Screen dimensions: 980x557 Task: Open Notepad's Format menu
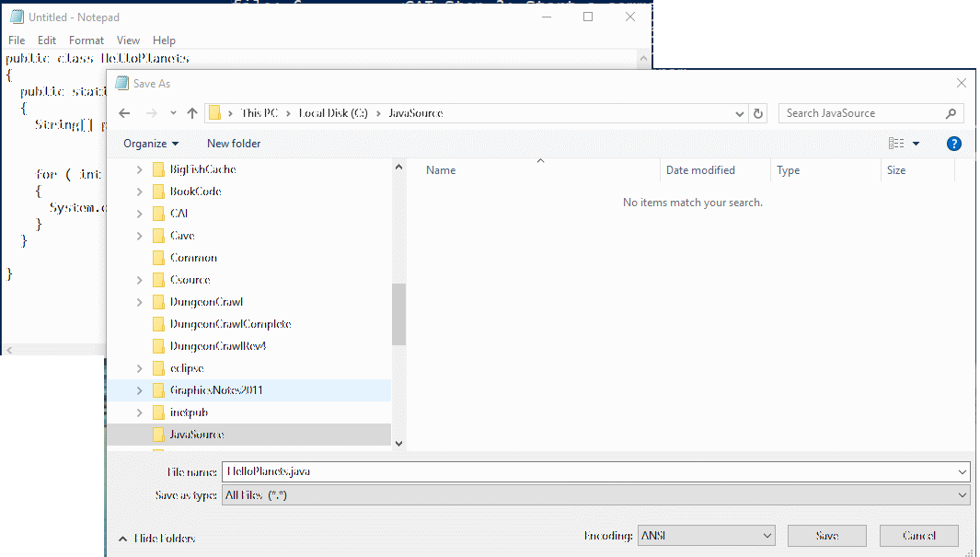(86, 41)
